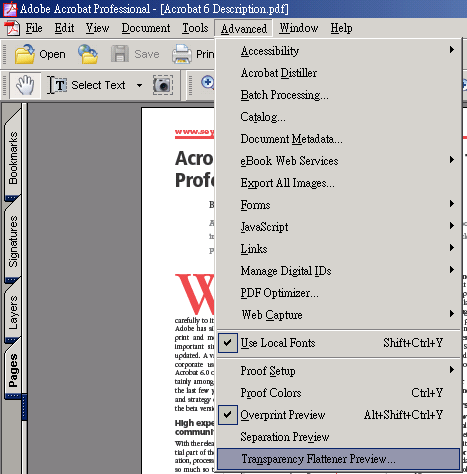Switch to the Bookmarks side tab
The height and width of the screenshot is (474, 467).
(x=13, y=157)
